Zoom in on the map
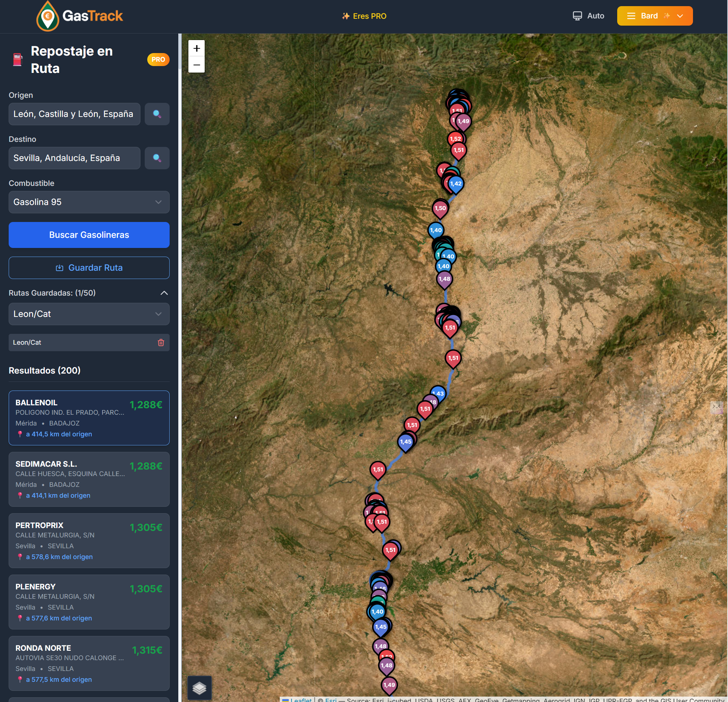728x702 pixels. [196, 48]
